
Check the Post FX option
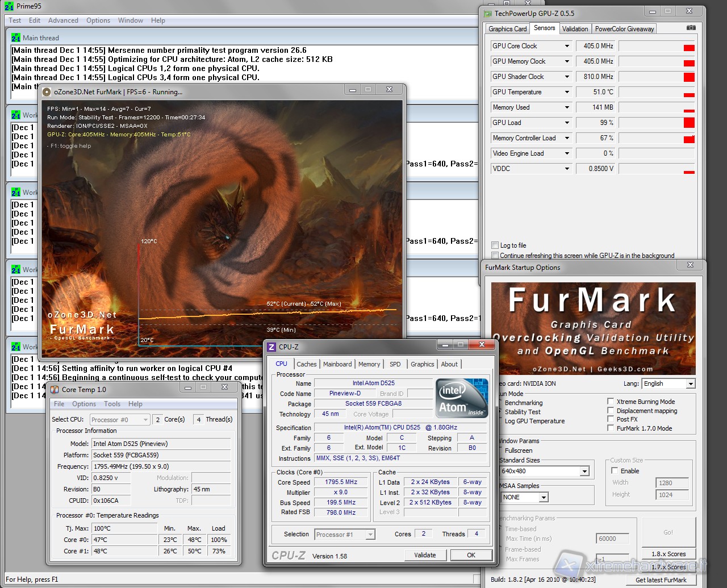pos(611,419)
